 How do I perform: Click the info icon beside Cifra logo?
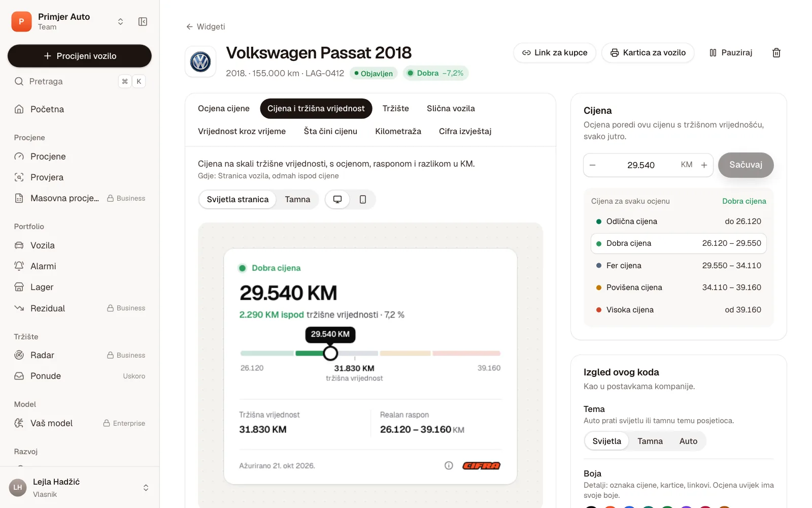tap(449, 465)
